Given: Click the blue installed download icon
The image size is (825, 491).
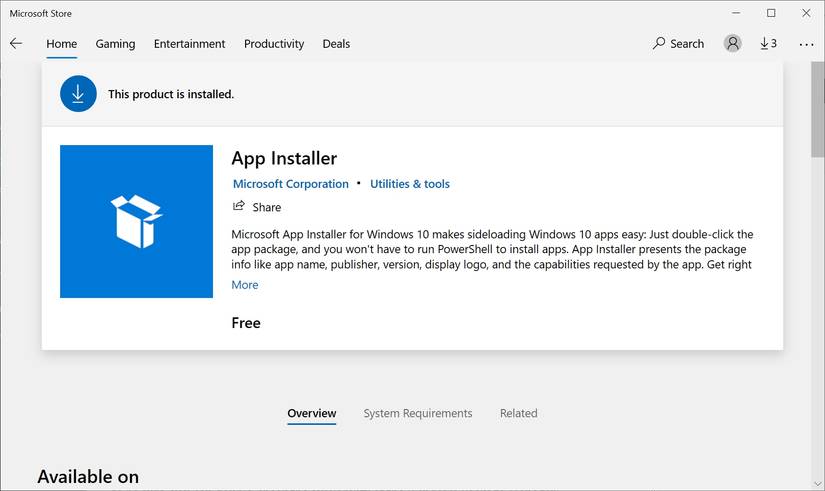Looking at the screenshot, I should click(x=78, y=94).
